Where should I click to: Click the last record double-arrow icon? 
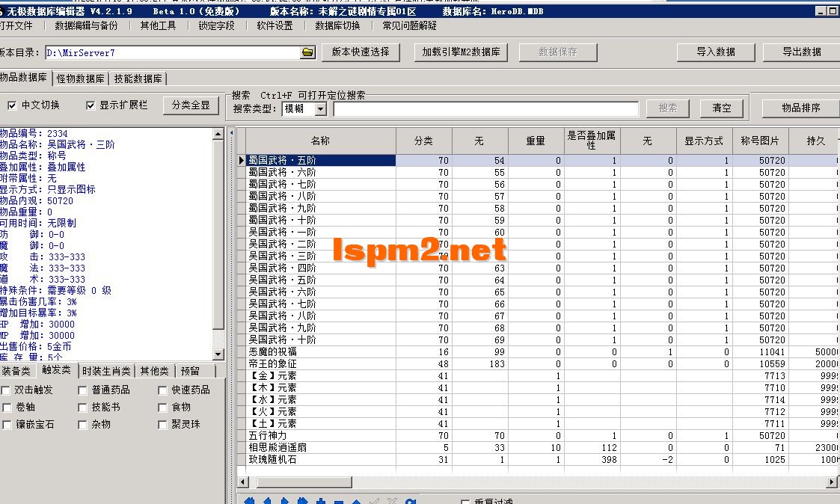coord(304,501)
